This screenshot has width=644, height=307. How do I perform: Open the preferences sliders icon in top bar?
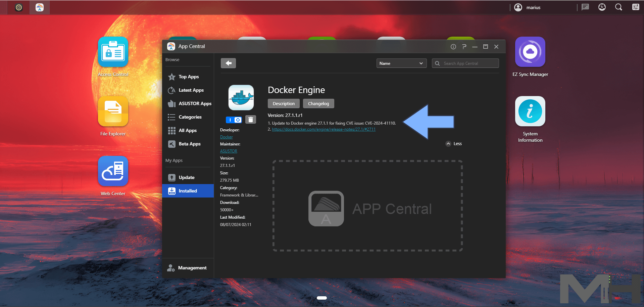click(x=636, y=7)
